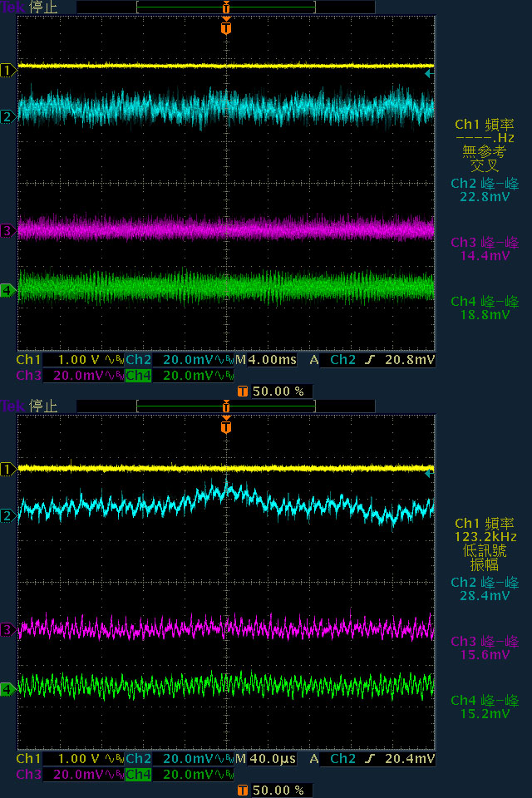Click rising edge trigger icon beside 20.4mV

[x=370, y=759]
